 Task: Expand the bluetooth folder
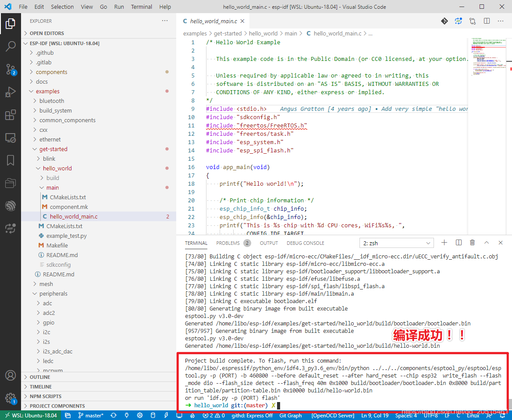pyautogui.click(x=52, y=101)
